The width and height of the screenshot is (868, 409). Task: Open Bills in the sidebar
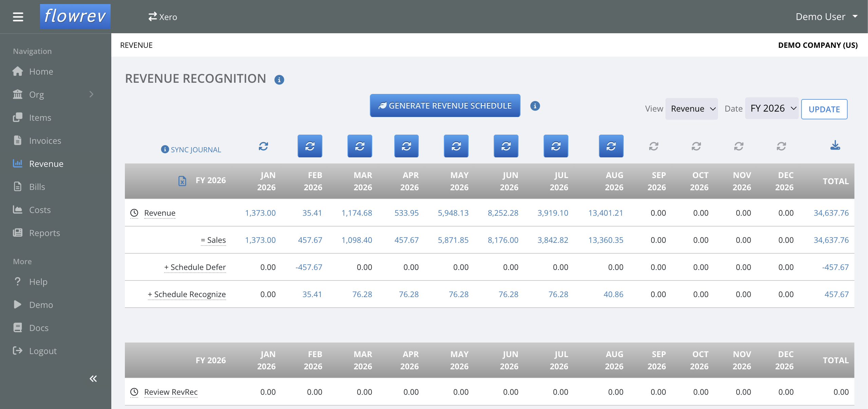coord(37,187)
